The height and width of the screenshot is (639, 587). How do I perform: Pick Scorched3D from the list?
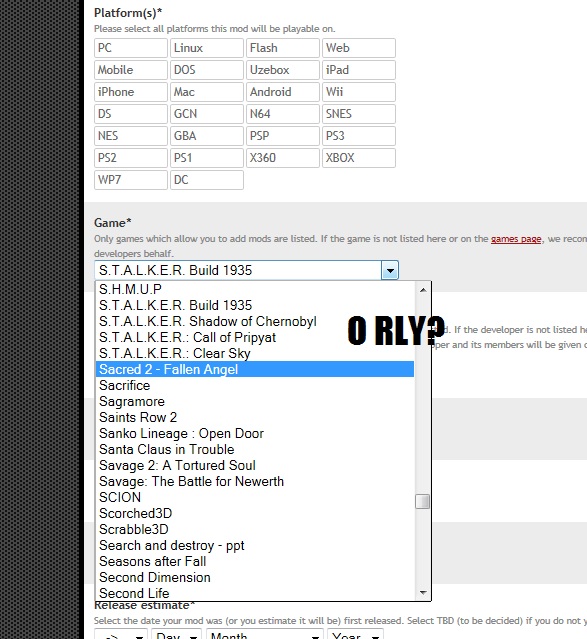point(255,513)
